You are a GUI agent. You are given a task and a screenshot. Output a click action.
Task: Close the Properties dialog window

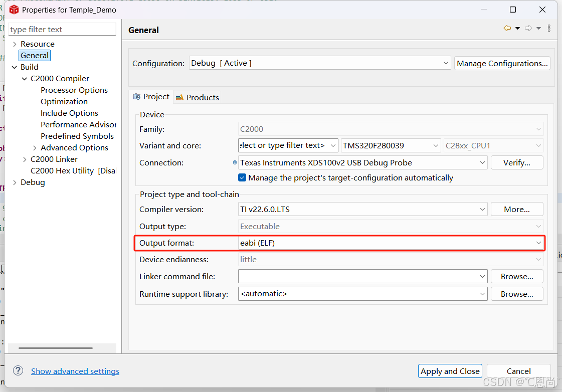click(542, 10)
